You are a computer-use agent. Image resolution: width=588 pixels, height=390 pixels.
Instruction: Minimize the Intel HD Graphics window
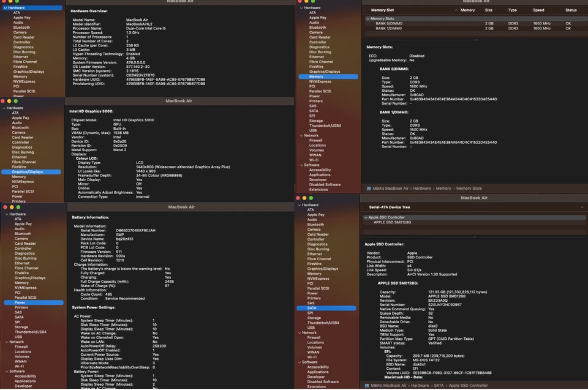pyautogui.click(x=9, y=101)
